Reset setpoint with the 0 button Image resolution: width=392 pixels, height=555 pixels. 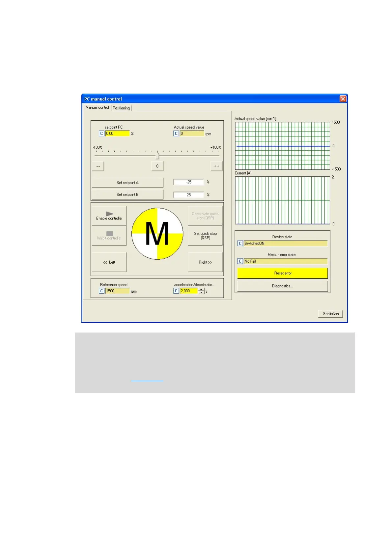[157, 166]
